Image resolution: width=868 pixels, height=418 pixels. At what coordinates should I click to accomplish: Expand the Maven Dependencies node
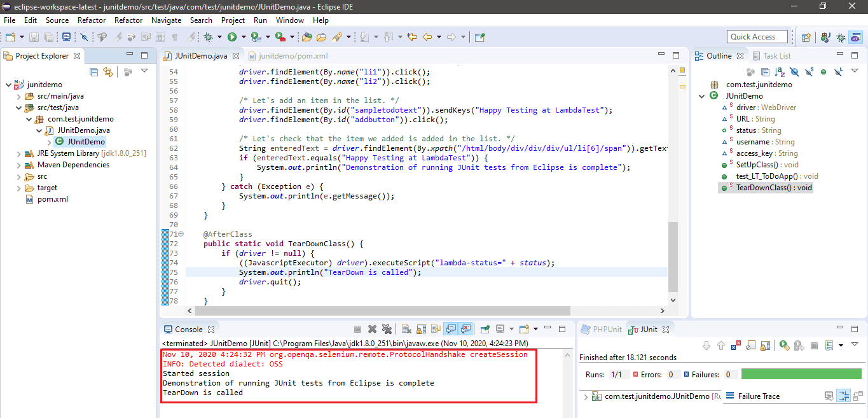(18, 165)
